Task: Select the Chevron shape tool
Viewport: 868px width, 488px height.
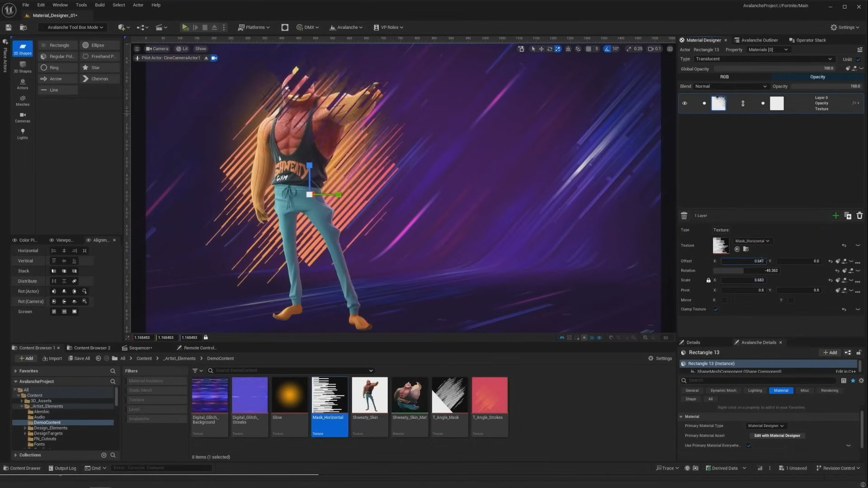Action: 95,79
